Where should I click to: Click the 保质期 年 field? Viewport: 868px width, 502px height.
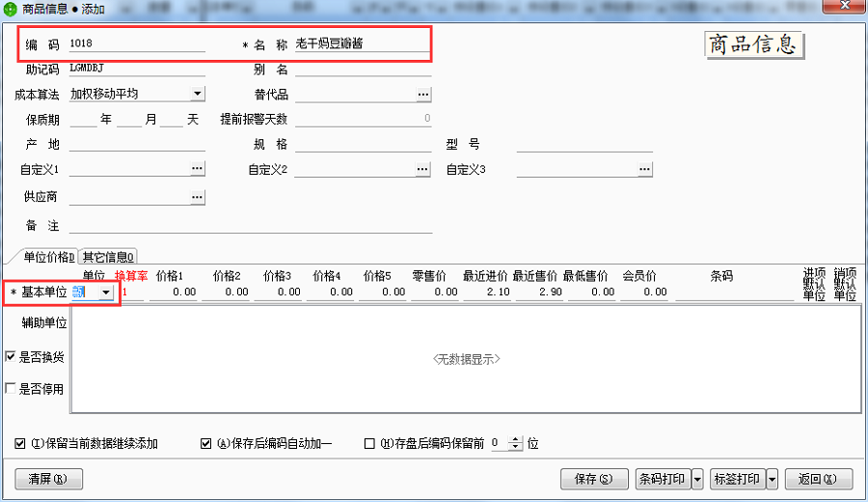(x=83, y=119)
